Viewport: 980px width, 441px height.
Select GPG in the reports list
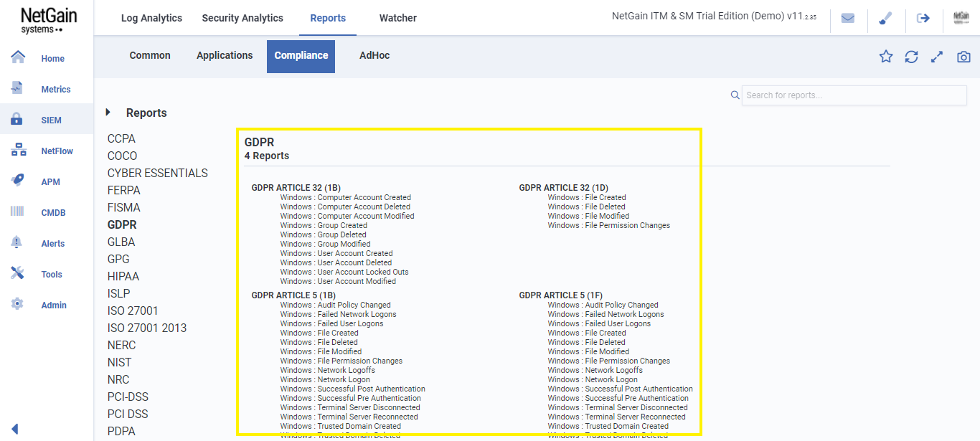pyautogui.click(x=119, y=259)
